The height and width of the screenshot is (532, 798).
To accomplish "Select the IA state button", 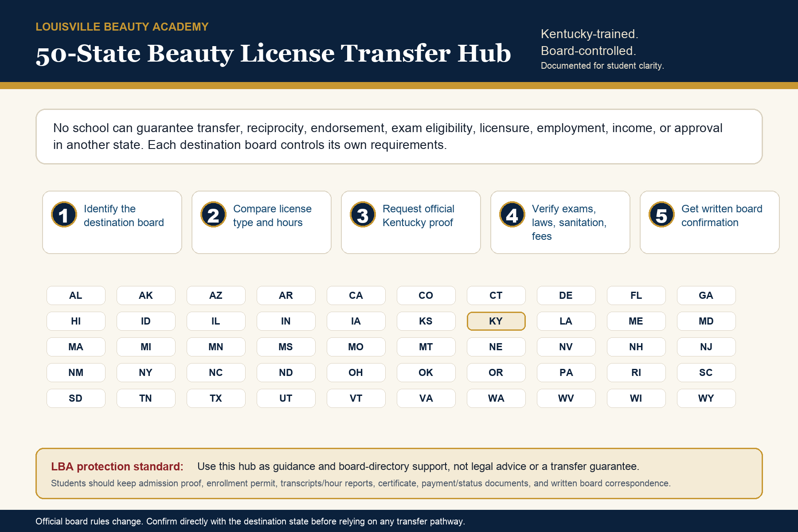I will tap(356, 321).
